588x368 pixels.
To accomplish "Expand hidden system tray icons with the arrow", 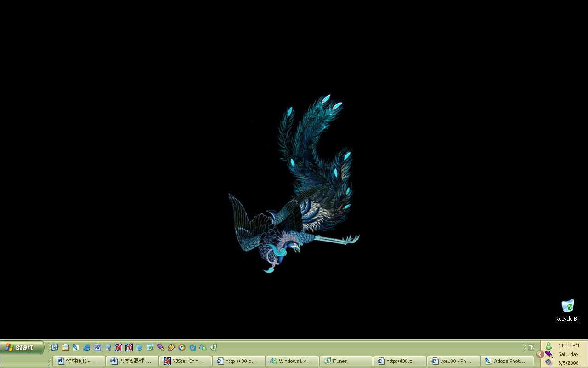I will (x=540, y=354).
